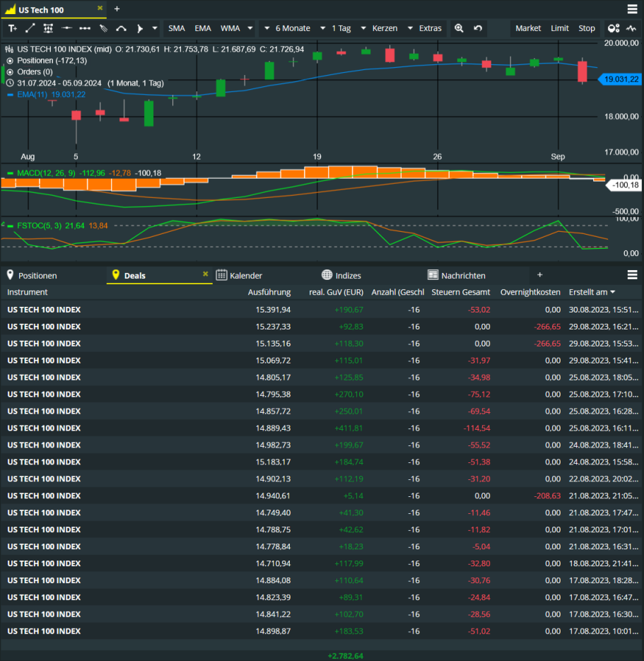
Task: Place a Stop order
Action: (x=587, y=28)
